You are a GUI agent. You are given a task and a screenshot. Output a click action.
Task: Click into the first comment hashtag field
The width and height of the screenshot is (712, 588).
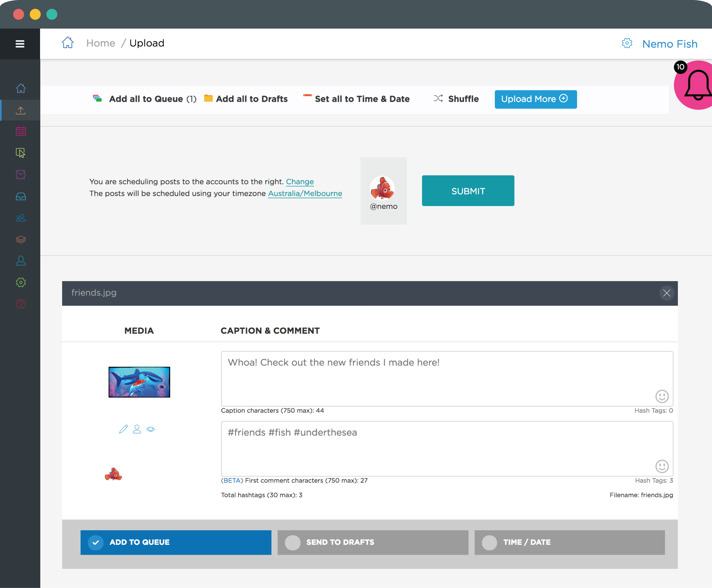(x=447, y=449)
